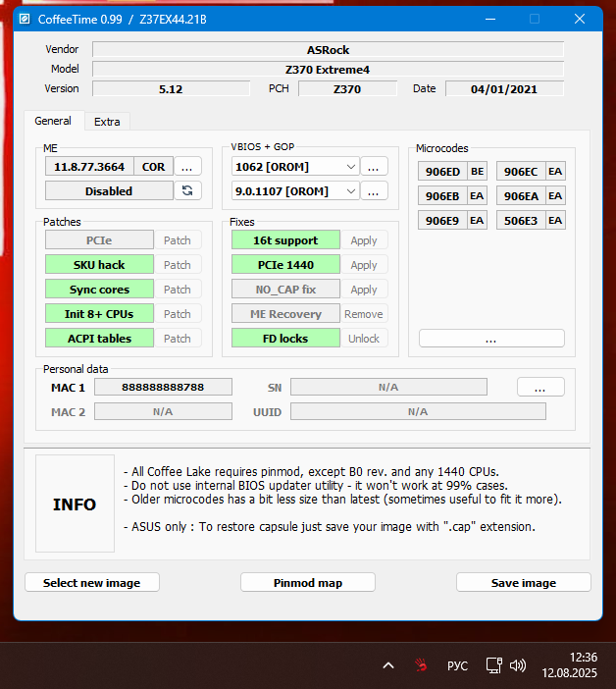The width and height of the screenshot is (616, 689).
Task: Click the ME Disabled status field
Action: pos(109,191)
